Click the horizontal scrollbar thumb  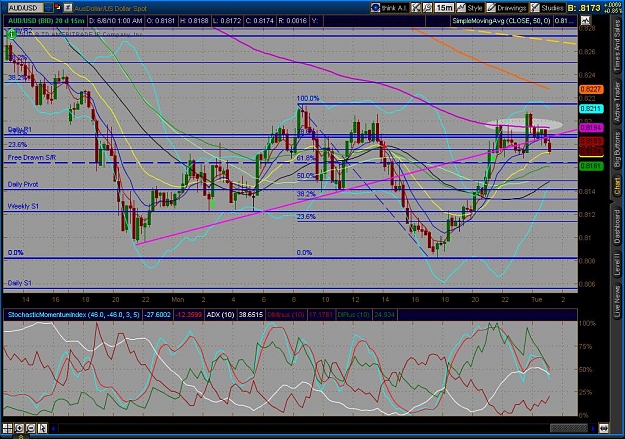click(x=568, y=429)
